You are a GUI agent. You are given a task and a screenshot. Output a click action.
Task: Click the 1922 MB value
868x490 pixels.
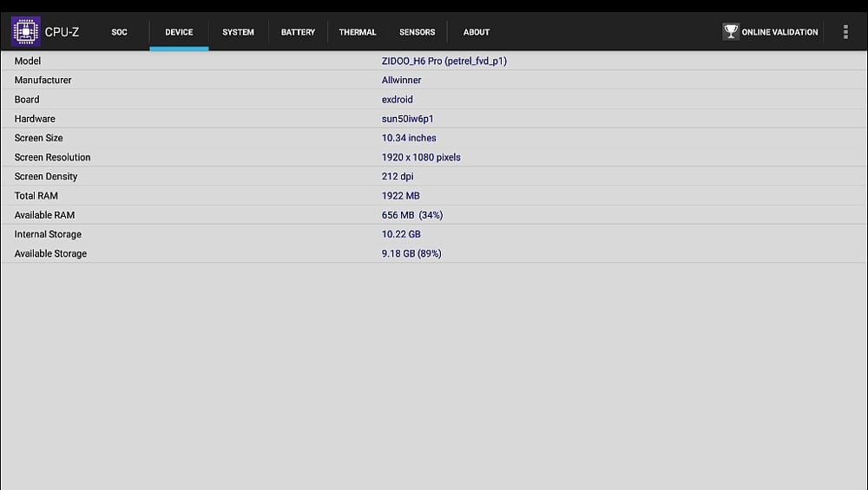coord(401,196)
